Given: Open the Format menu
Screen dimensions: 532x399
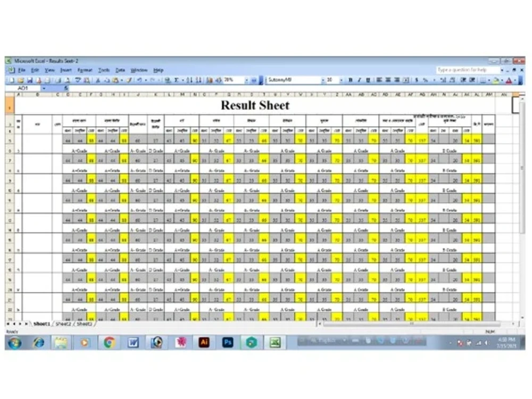Looking at the screenshot, I should pos(85,70).
